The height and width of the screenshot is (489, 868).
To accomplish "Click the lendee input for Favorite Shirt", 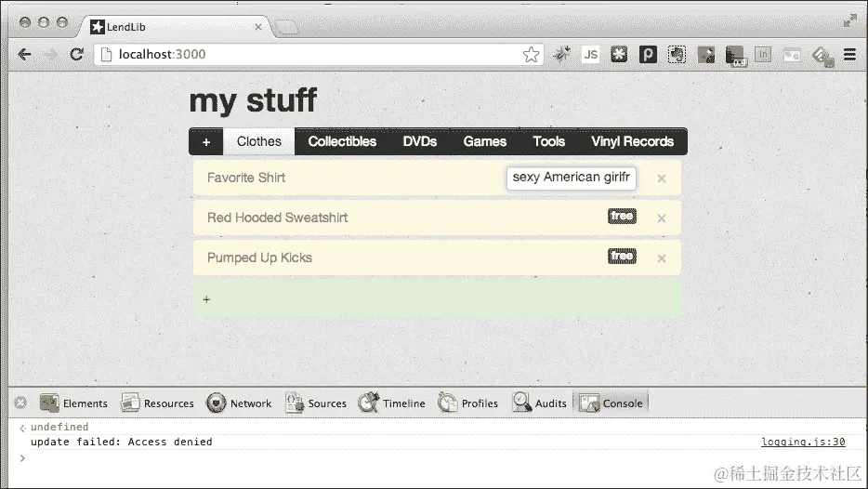I will click(x=572, y=178).
